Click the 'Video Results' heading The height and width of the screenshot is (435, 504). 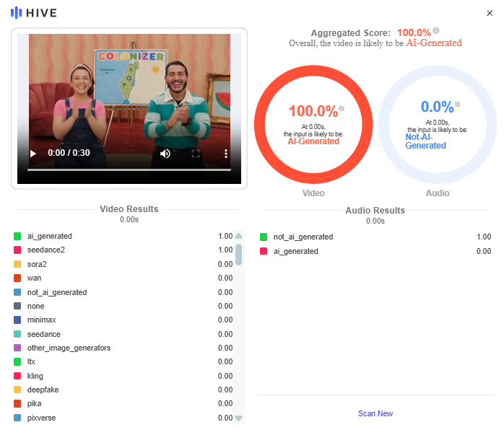pyautogui.click(x=129, y=209)
